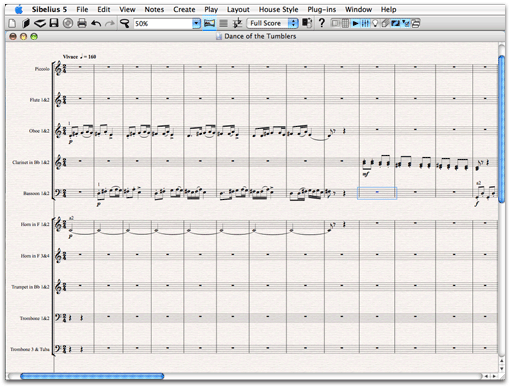Click the highlighted empty Bassoon bar
This screenshot has height=388, width=510.
[377, 193]
